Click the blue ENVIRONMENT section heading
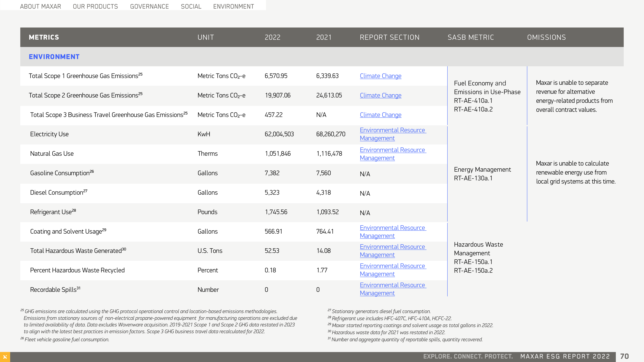Image resolution: width=644 pixels, height=362 pixels. coord(54,57)
